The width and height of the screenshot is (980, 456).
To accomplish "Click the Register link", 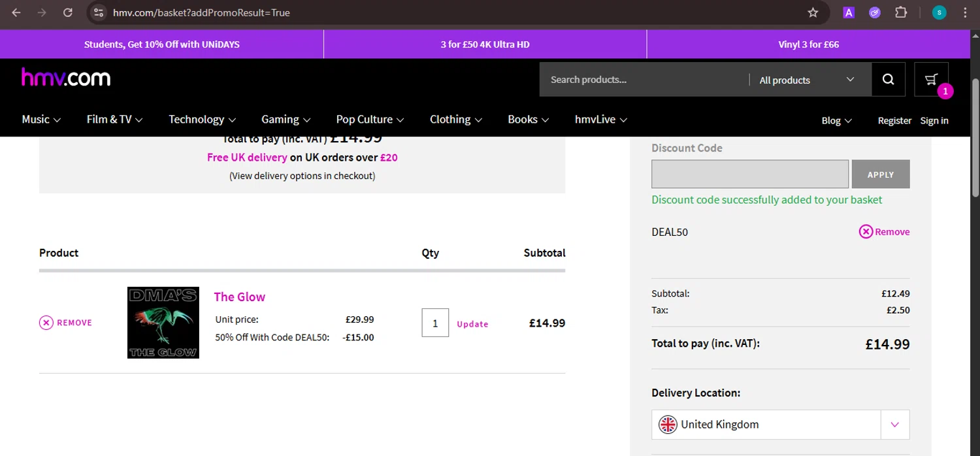I will [894, 120].
